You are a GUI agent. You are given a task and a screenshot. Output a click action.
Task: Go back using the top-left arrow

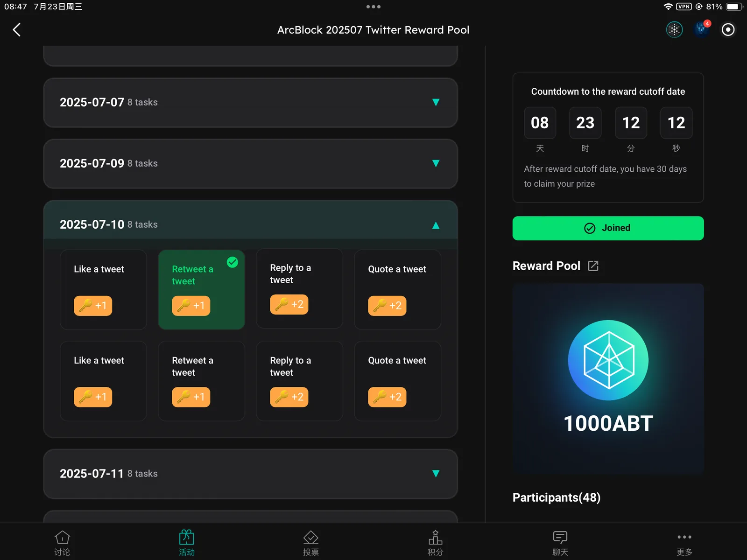point(17,30)
